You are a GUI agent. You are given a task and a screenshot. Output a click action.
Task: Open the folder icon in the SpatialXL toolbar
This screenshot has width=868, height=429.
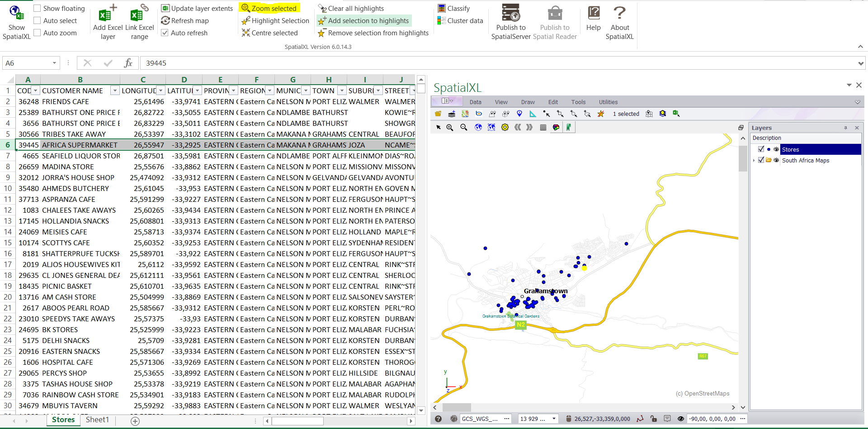coord(438,114)
